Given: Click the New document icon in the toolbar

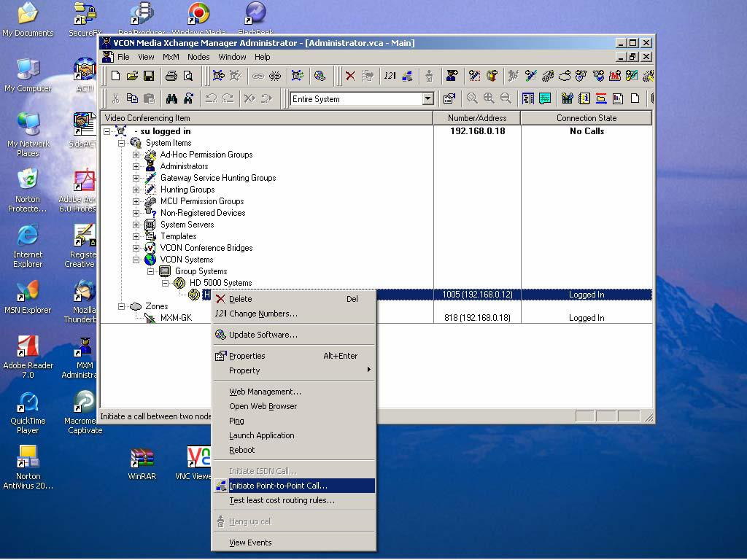Looking at the screenshot, I should point(116,76).
